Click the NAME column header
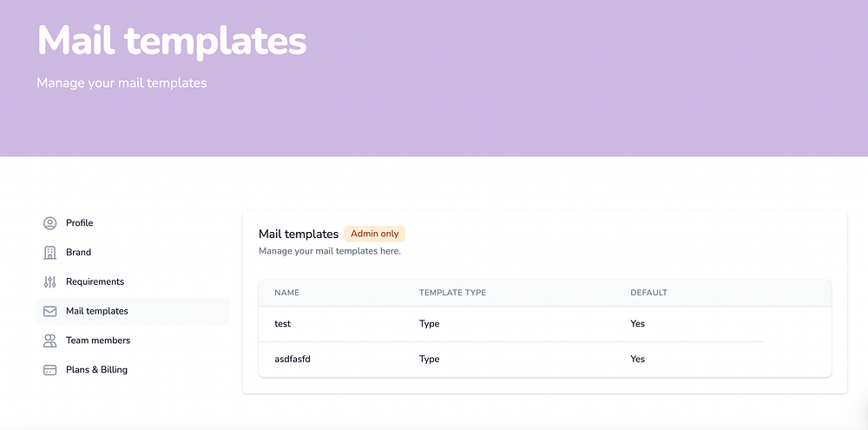Screen dimensions: 868x430 [x=286, y=293]
